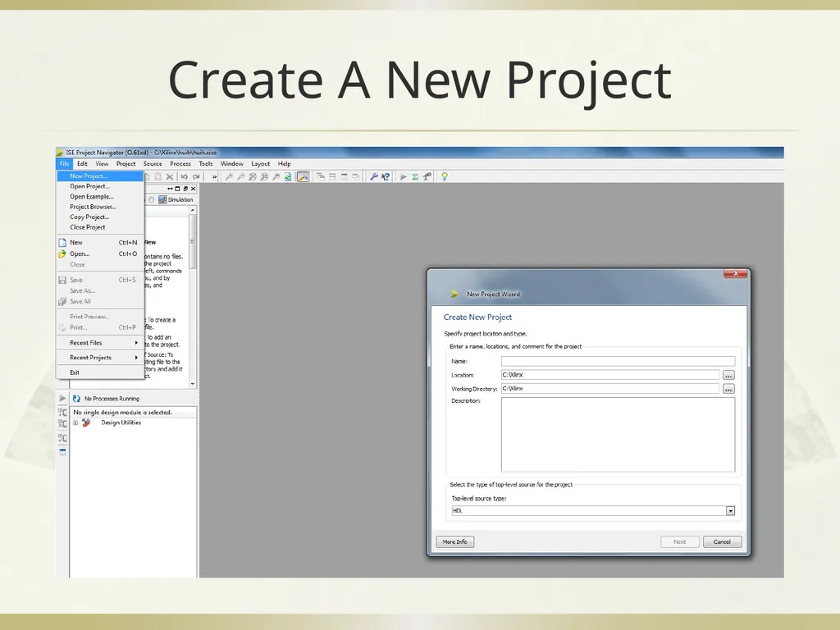This screenshot has height=630, width=840.
Task: Click the Working Directory path field
Action: (x=610, y=388)
